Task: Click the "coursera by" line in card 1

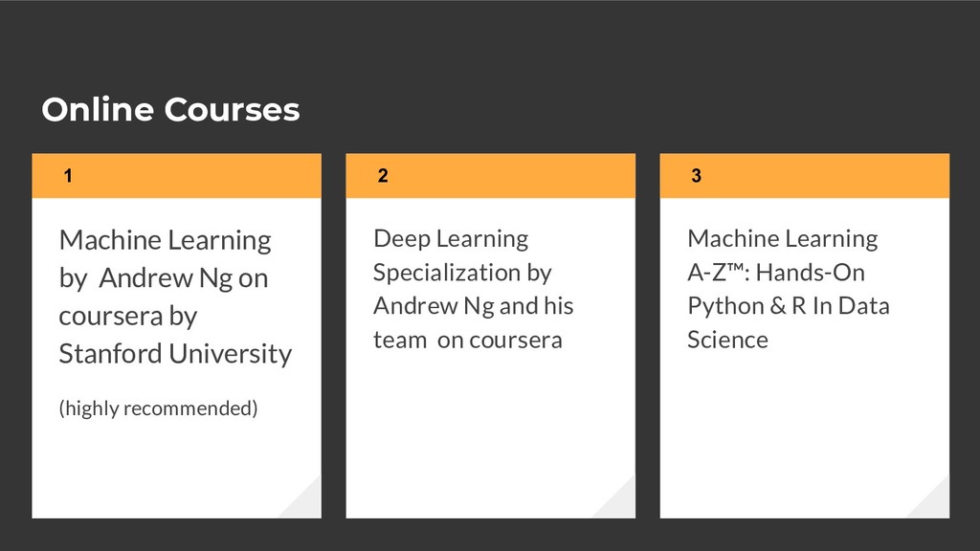Action: [x=127, y=317]
